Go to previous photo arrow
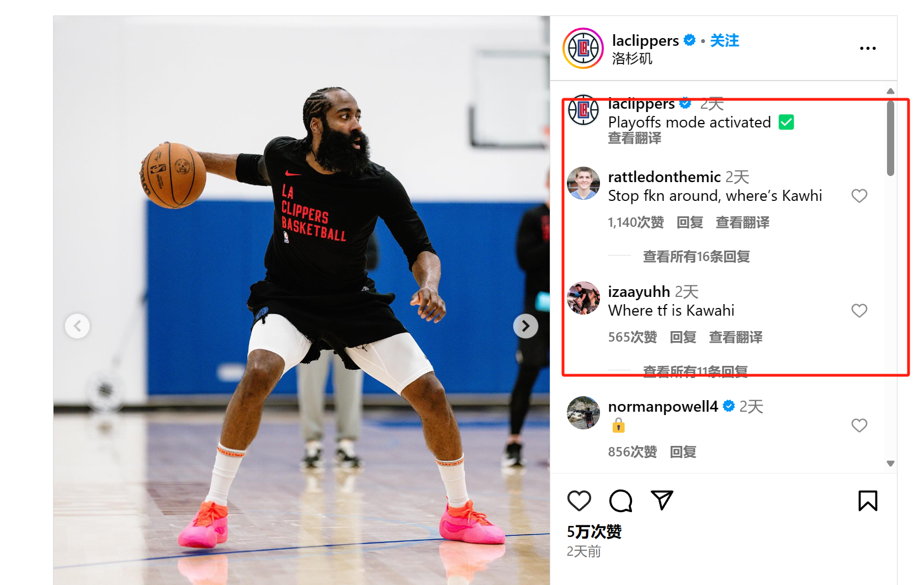This screenshot has width=924, height=585. pyautogui.click(x=77, y=326)
